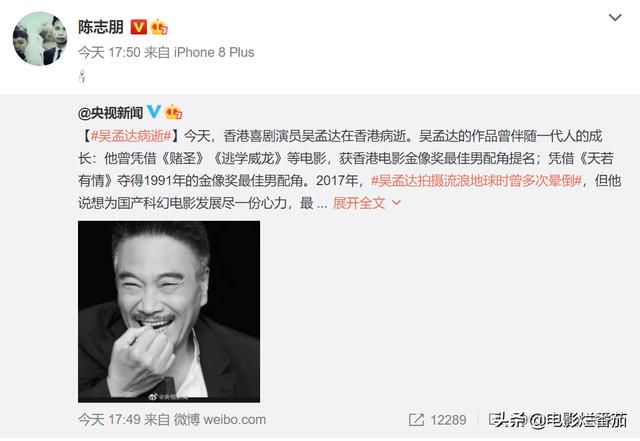Open the 陈志朋 username link

[x=101, y=27]
